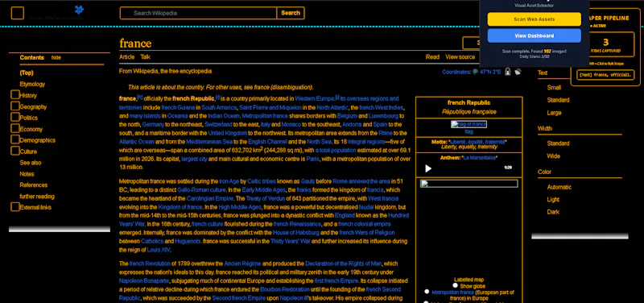
Task: Click the padlock protection icon
Action: pyautogui.click(x=508, y=72)
